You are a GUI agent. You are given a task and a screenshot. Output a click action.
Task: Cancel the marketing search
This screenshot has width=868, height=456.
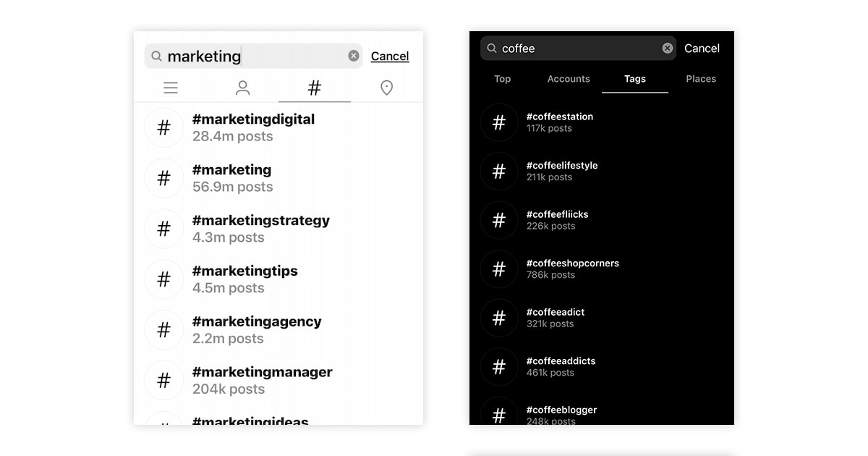pos(390,56)
